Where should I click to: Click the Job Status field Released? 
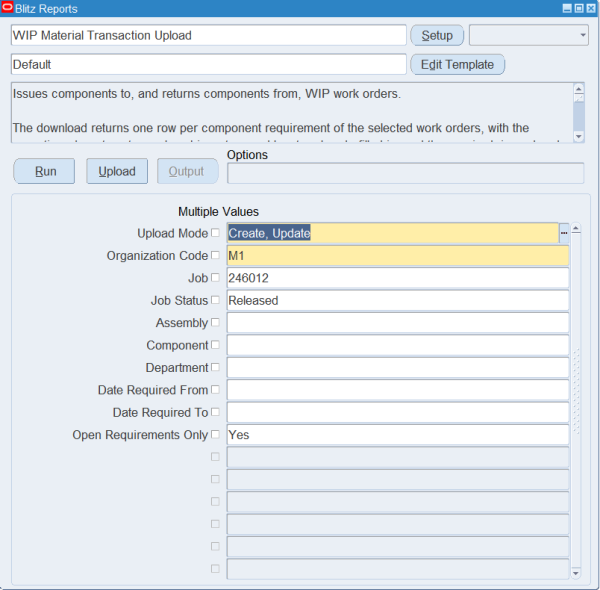coord(398,300)
